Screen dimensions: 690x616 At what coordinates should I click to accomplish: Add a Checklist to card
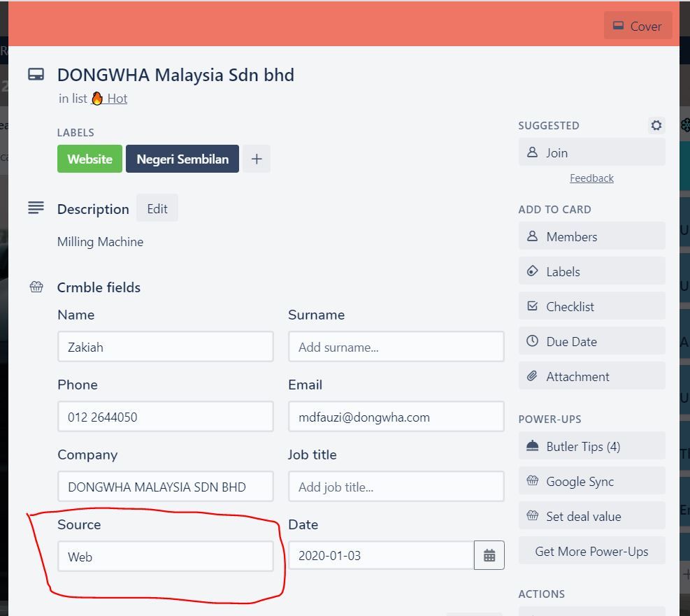592,306
